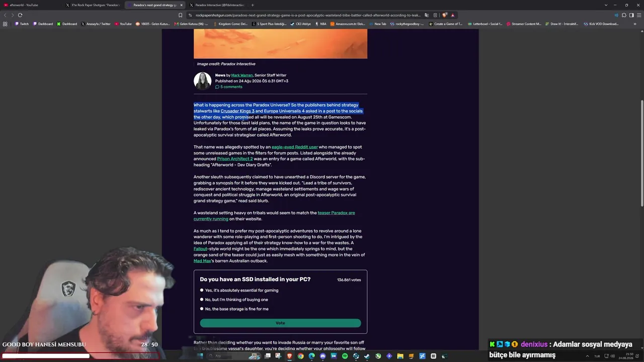Go back using the browser back arrow
This screenshot has height=362, width=644.
pos(6,15)
